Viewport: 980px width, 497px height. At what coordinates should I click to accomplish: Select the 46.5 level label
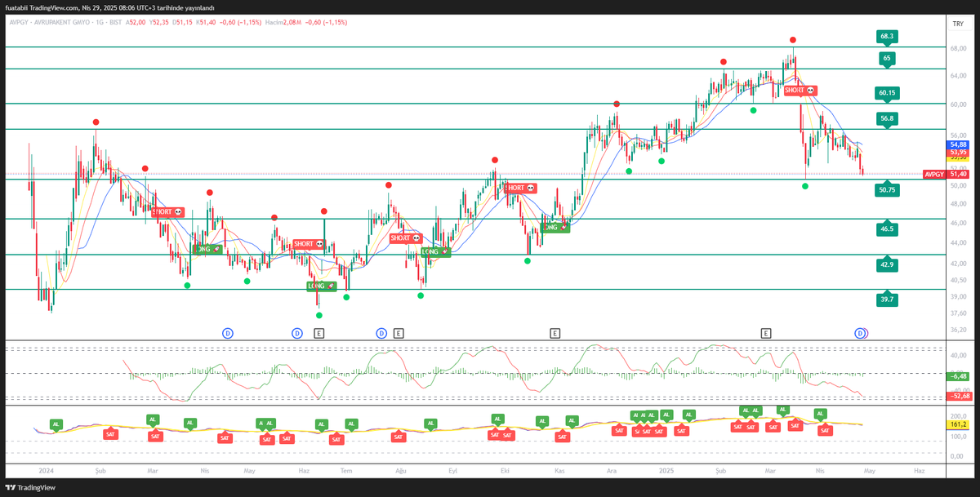click(887, 229)
